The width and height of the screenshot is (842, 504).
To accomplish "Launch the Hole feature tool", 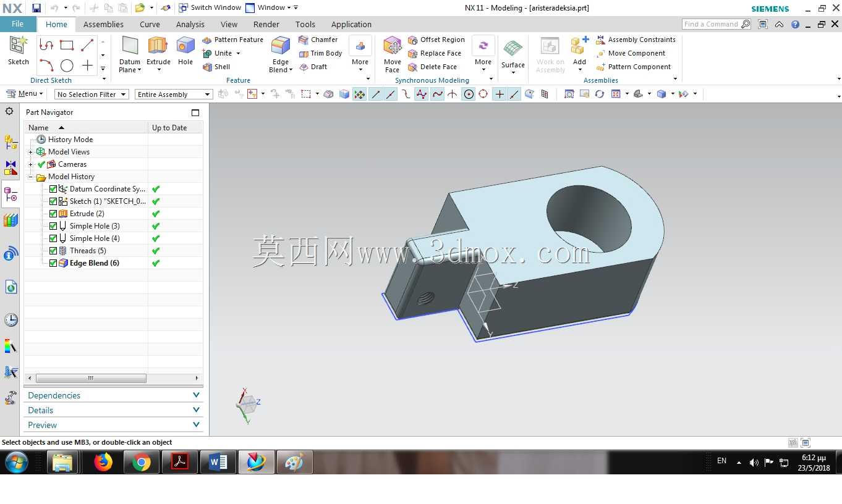I will [x=185, y=51].
